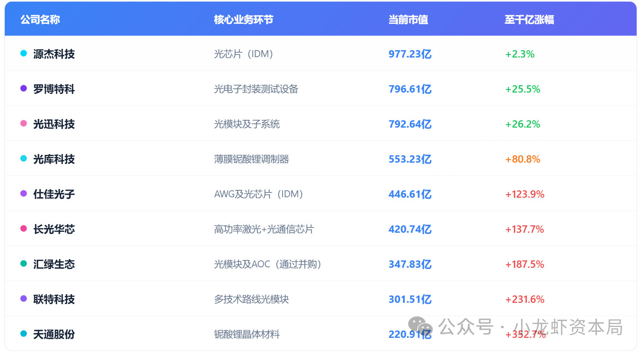Click business cell AWG及光芯片（IDM）
This screenshot has height=353, width=644.
click(x=258, y=194)
